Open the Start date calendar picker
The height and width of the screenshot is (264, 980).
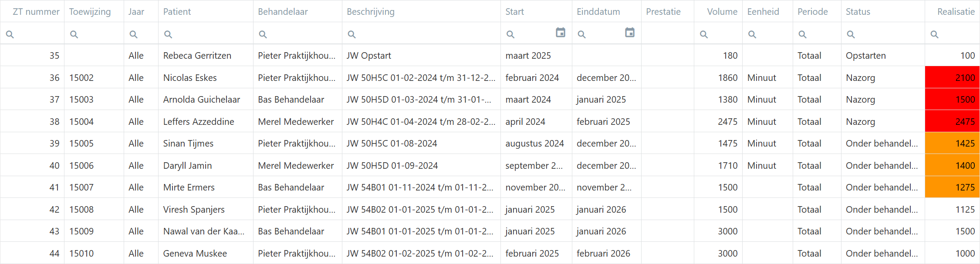pyautogui.click(x=560, y=33)
